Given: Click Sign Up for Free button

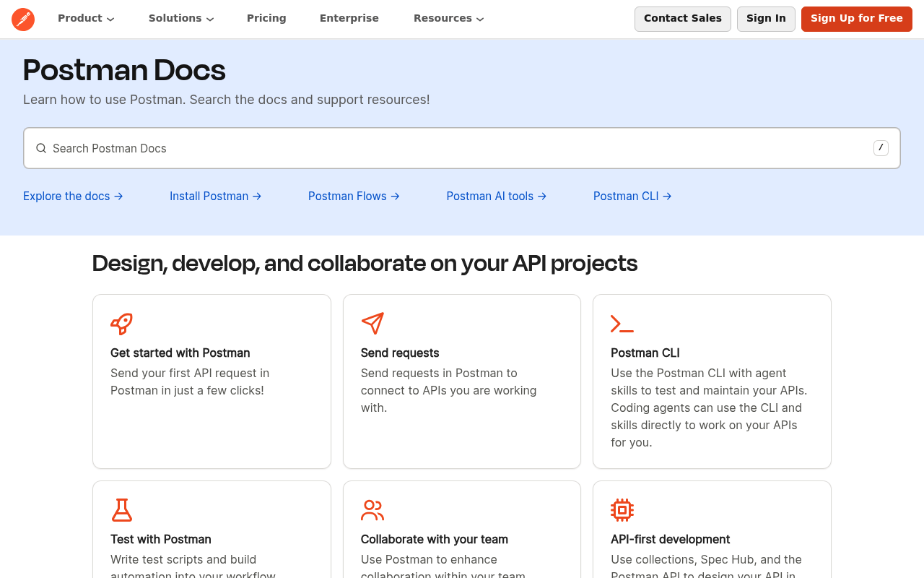Looking at the screenshot, I should pos(857,19).
